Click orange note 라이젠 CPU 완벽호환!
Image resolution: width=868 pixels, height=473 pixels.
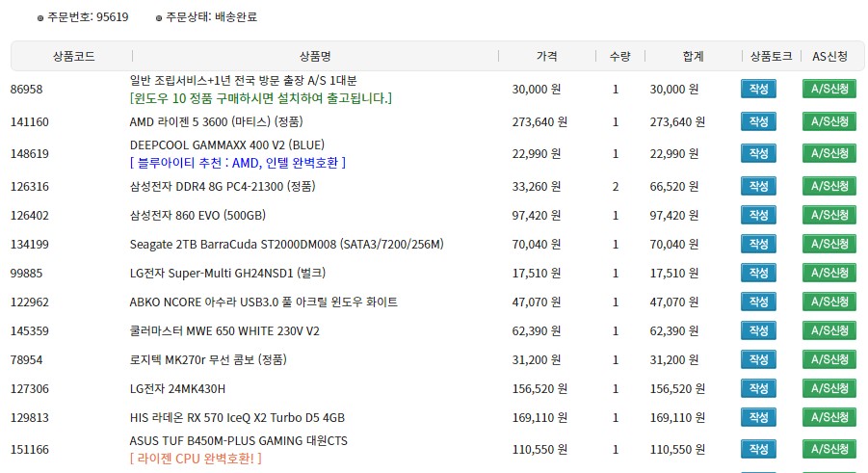click(x=196, y=459)
